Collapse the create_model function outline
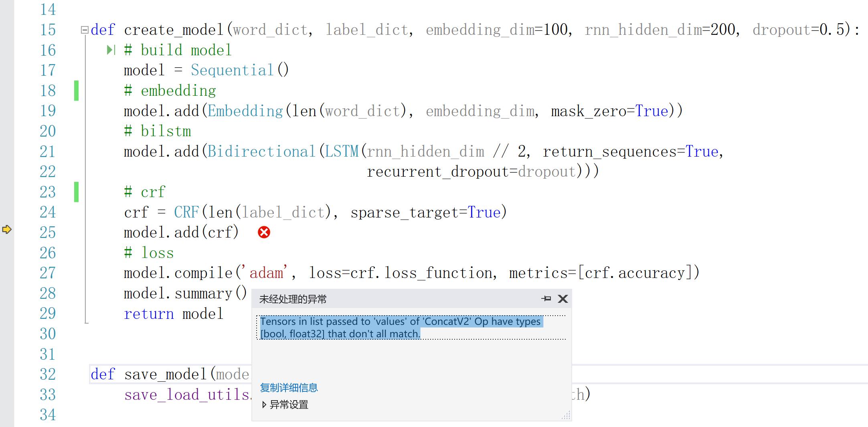868x427 pixels. pyautogui.click(x=84, y=30)
